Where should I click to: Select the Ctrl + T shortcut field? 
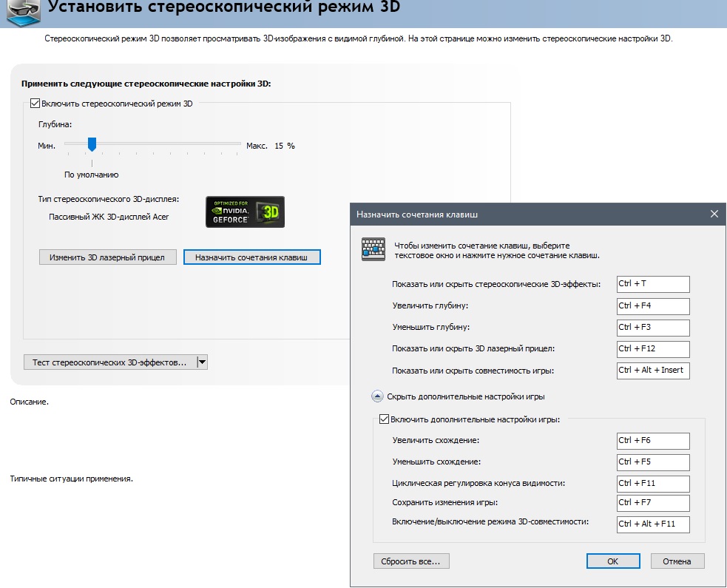coord(652,284)
